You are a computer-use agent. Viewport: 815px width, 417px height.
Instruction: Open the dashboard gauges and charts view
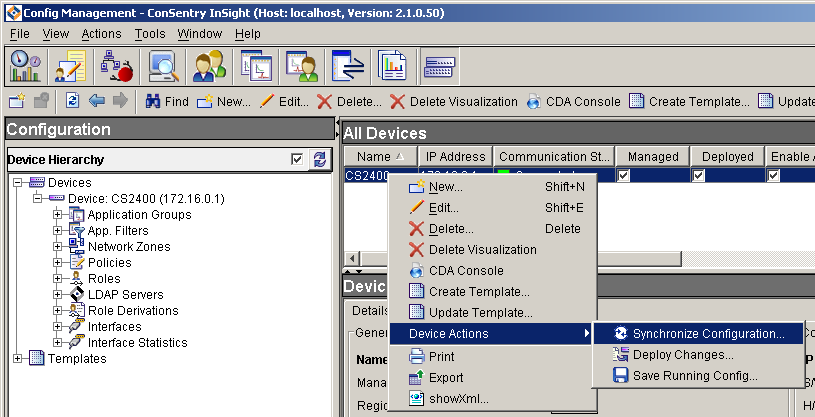[25, 66]
